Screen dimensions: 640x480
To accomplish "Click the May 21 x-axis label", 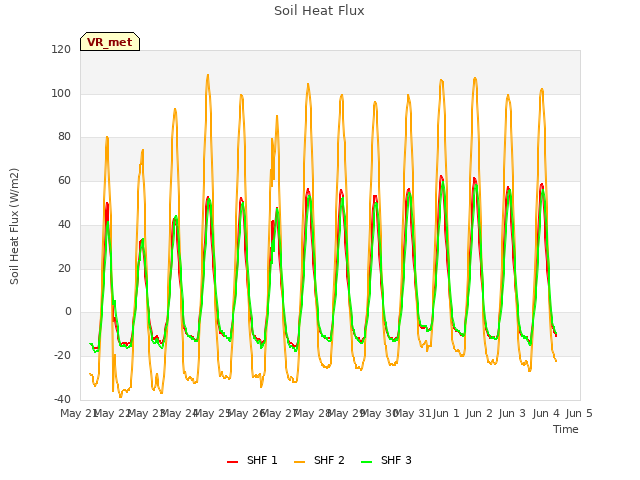I will tap(80, 413).
